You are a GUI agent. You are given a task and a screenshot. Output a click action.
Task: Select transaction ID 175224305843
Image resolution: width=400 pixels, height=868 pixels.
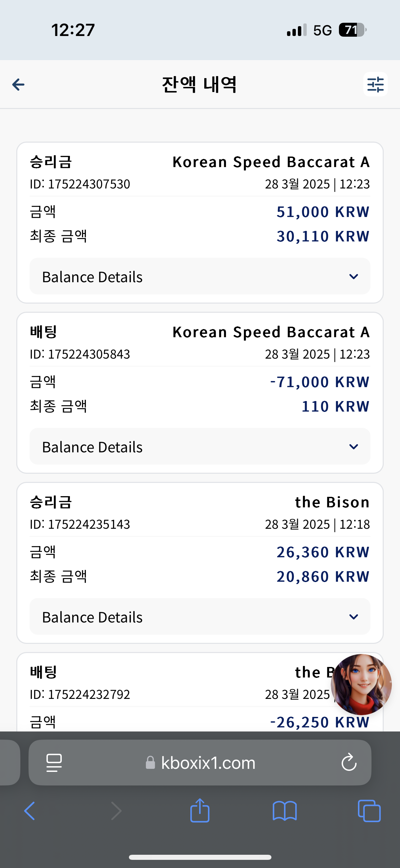[x=80, y=354]
